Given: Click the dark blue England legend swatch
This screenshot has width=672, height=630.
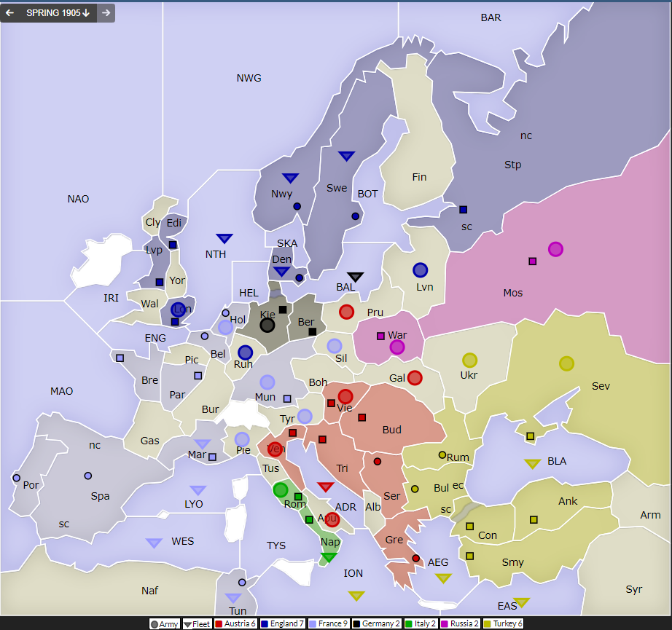Looking at the screenshot, I should [x=265, y=624].
